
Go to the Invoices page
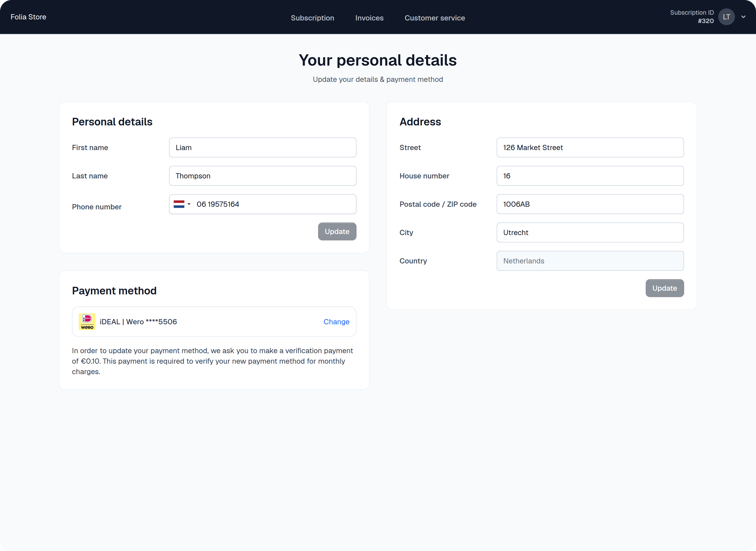[x=369, y=18]
